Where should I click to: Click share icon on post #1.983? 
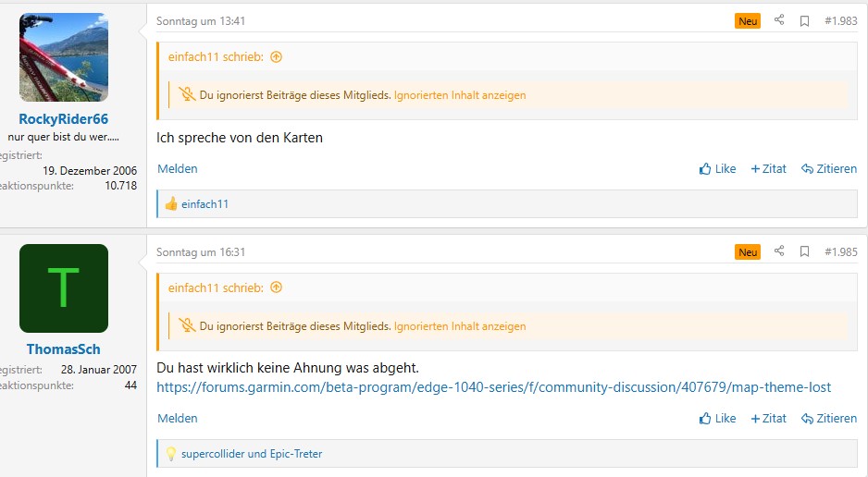pyautogui.click(x=779, y=20)
